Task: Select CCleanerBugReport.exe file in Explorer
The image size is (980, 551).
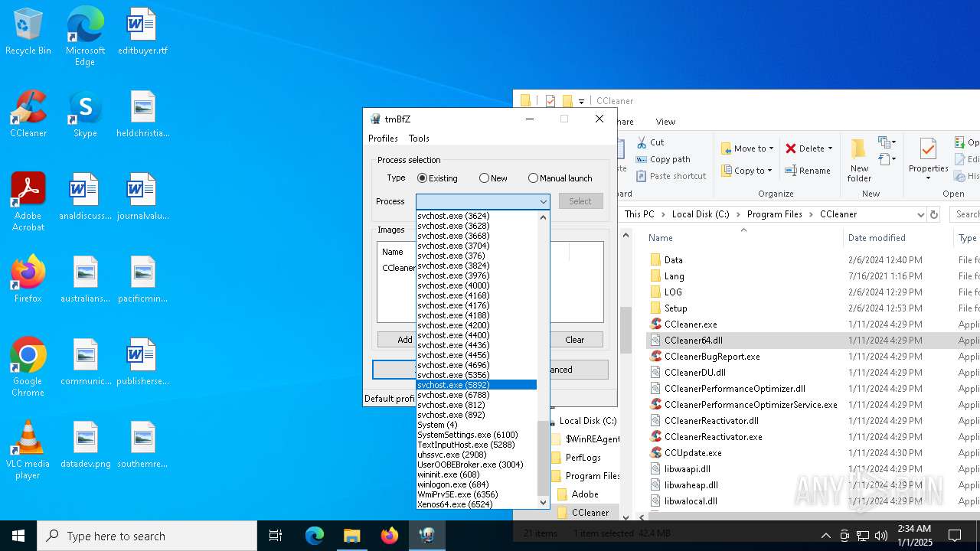Action: click(x=712, y=357)
